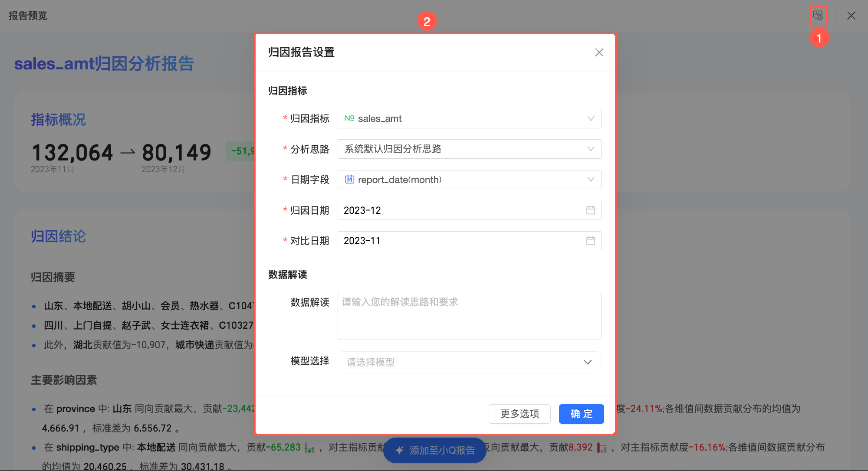Expand the 归因指标 sales_amt dropdown
Screen dimensions: 868x471
590,118
